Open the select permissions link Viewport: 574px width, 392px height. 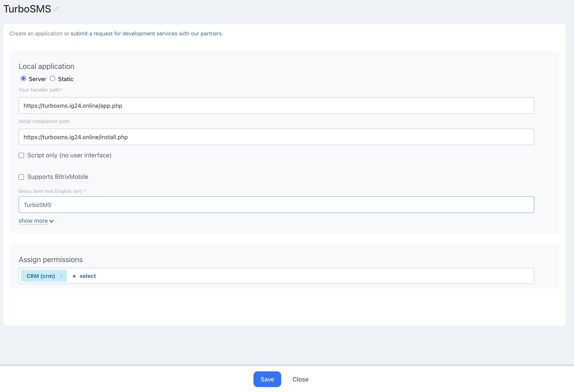88,276
